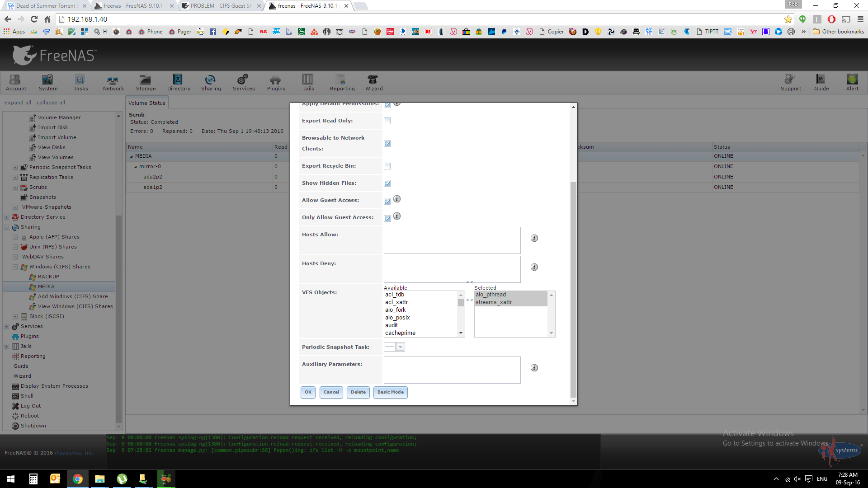Collapse Windows (CIFS) Shares node
Viewport: 868px width, 488px height.
point(15,267)
